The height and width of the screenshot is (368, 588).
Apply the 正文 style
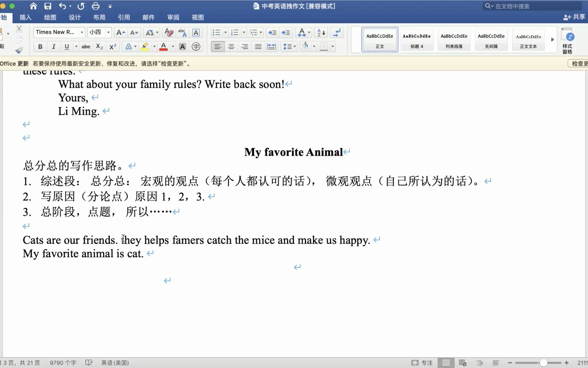click(380, 40)
